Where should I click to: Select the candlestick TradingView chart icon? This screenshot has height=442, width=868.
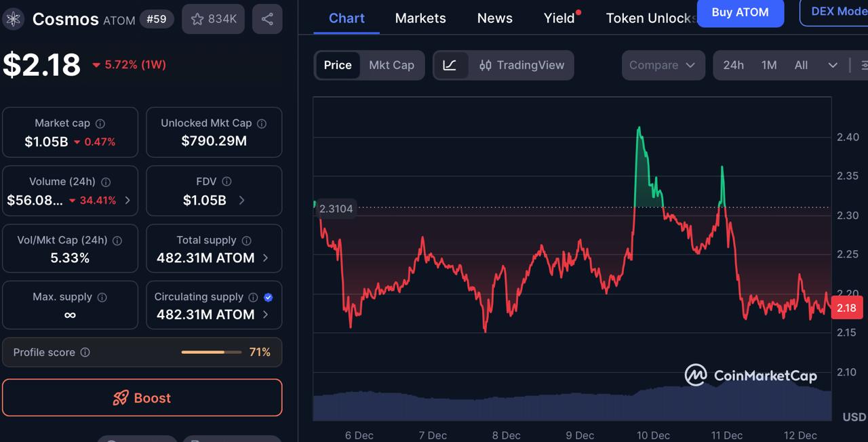pyautogui.click(x=486, y=65)
